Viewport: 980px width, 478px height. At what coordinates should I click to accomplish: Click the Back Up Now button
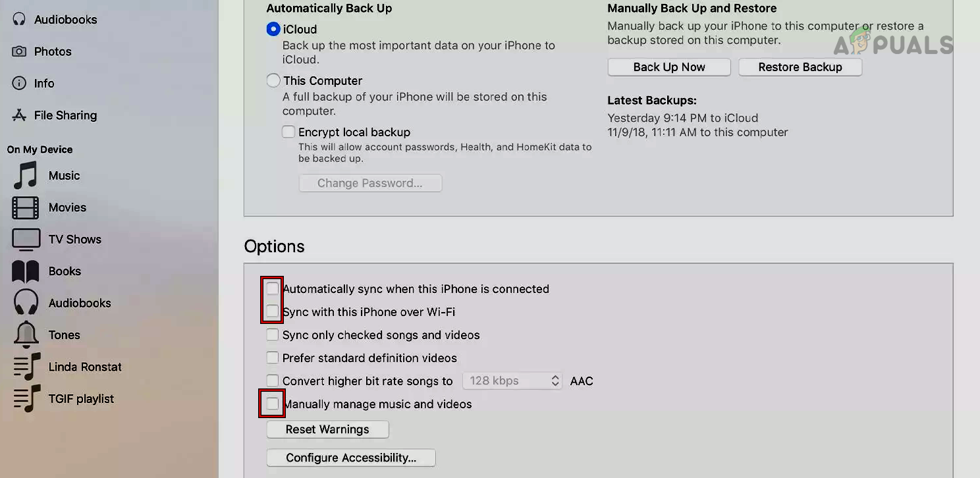pos(668,66)
